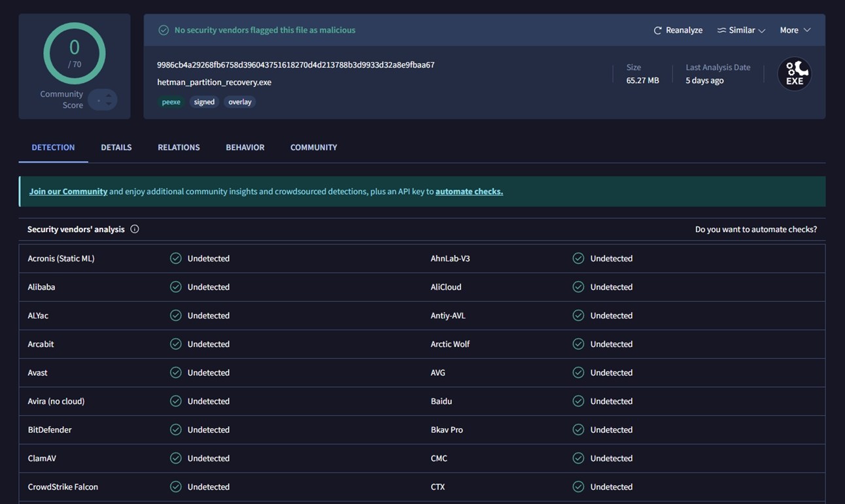
Task: Click the wavy Similar search icon
Action: click(720, 29)
